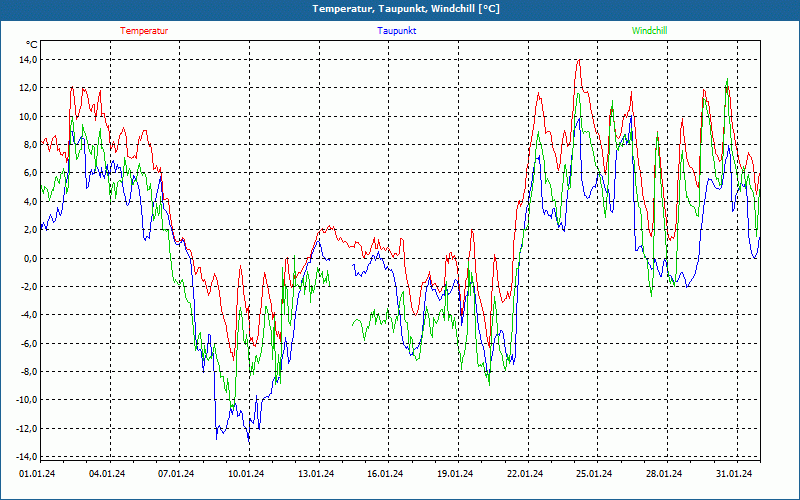Click the 07.01.24 date label

177,474
